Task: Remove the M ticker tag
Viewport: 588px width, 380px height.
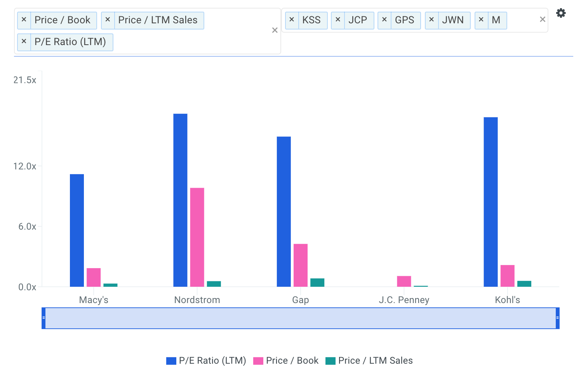Action: click(x=481, y=20)
